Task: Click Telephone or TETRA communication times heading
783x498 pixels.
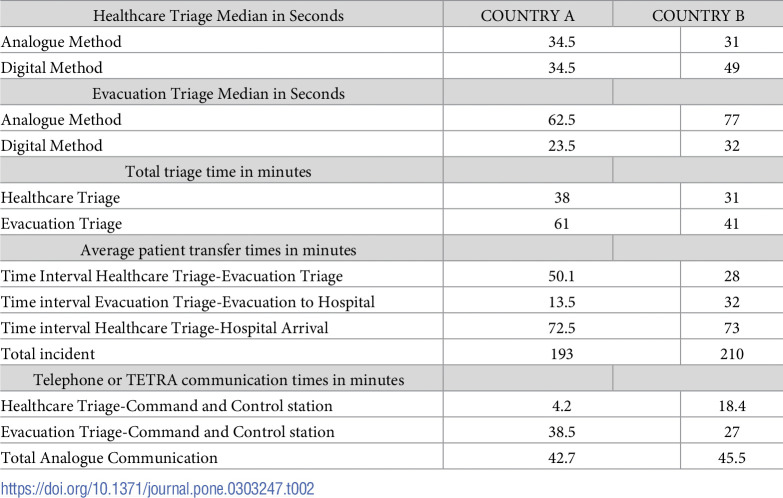Action: click(218, 380)
